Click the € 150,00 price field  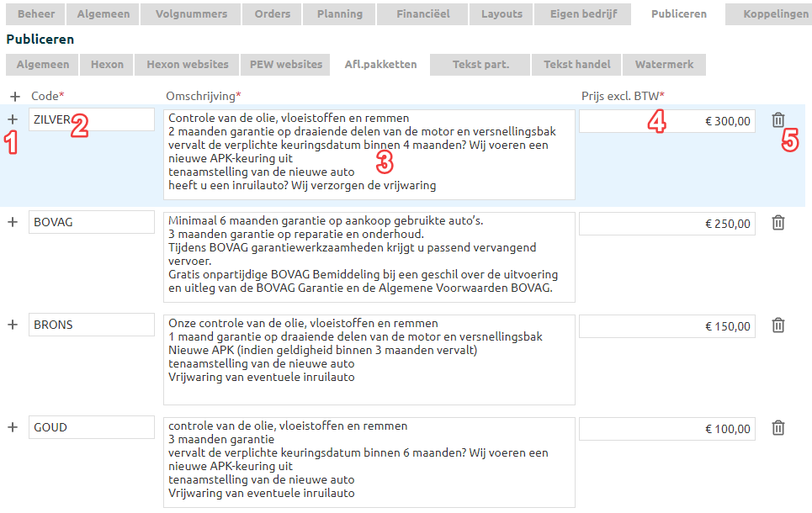pyautogui.click(x=666, y=326)
